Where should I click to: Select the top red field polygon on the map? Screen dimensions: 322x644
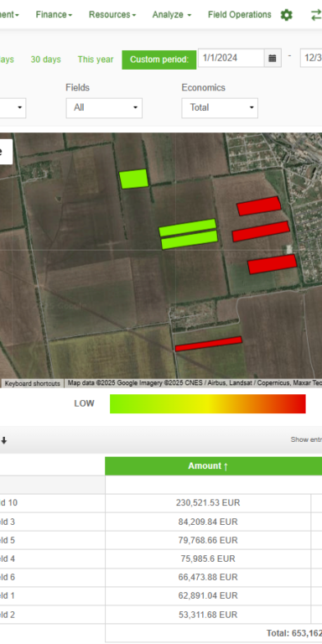click(x=259, y=205)
